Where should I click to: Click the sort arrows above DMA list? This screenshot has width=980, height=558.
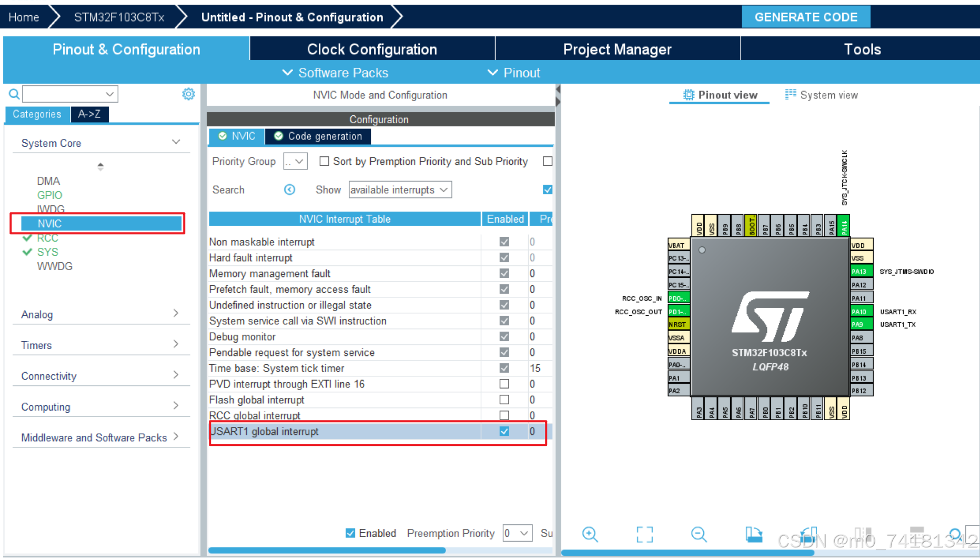[x=100, y=166]
